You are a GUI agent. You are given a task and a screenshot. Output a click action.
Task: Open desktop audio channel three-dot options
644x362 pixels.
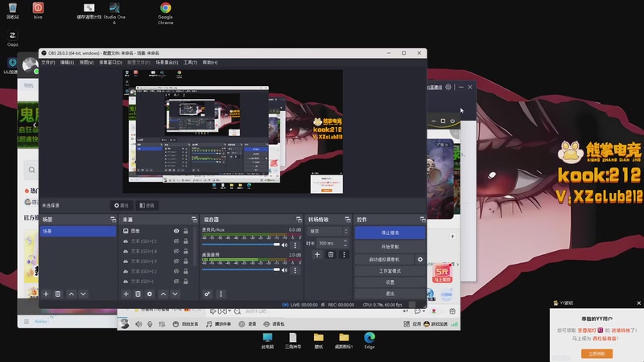[x=295, y=270]
